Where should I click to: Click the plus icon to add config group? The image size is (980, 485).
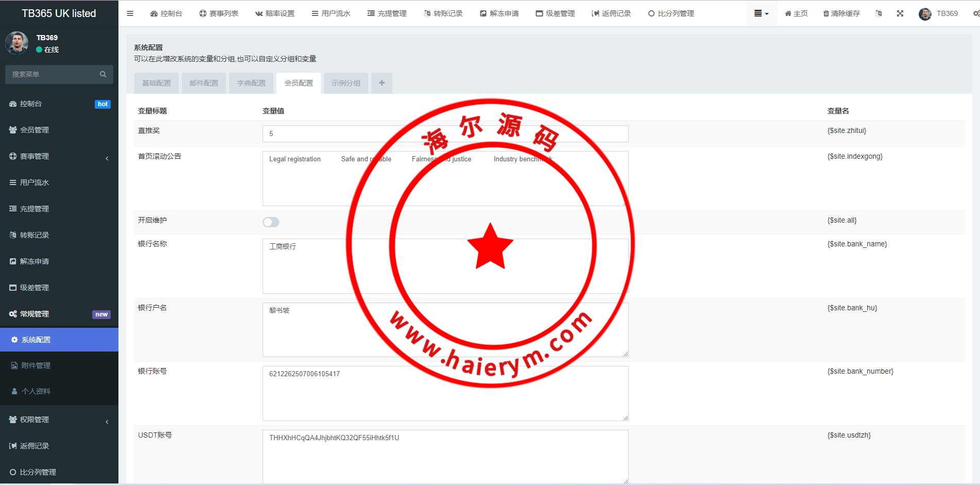(382, 83)
